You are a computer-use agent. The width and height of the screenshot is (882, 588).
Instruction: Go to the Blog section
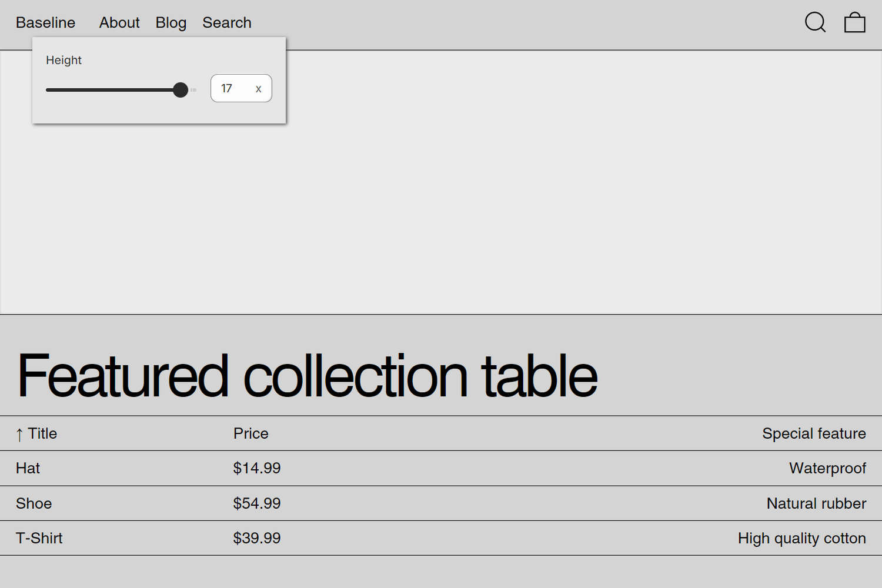(171, 22)
